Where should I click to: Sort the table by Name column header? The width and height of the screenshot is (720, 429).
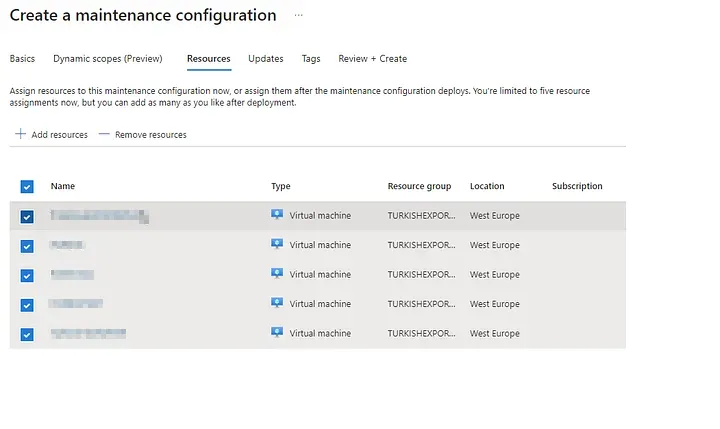[x=63, y=186]
